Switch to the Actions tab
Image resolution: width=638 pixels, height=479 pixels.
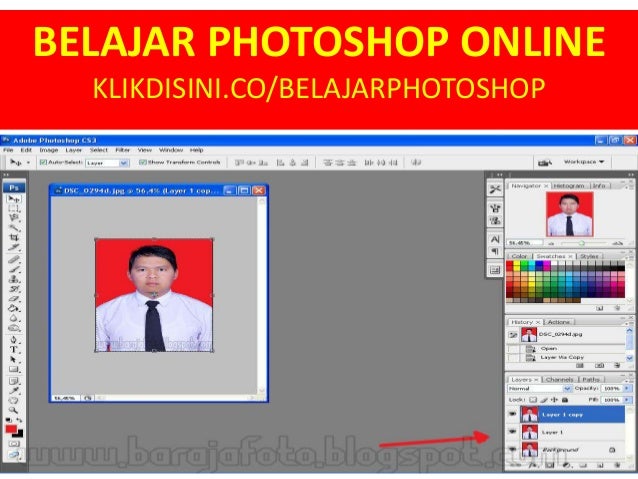(x=558, y=322)
